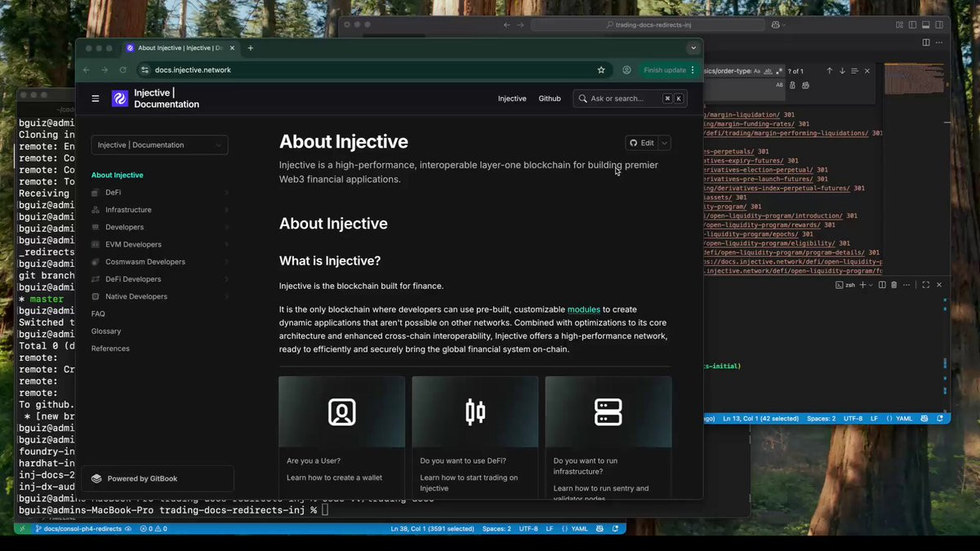Maximize the terminal panel size

pyautogui.click(x=925, y=285)
